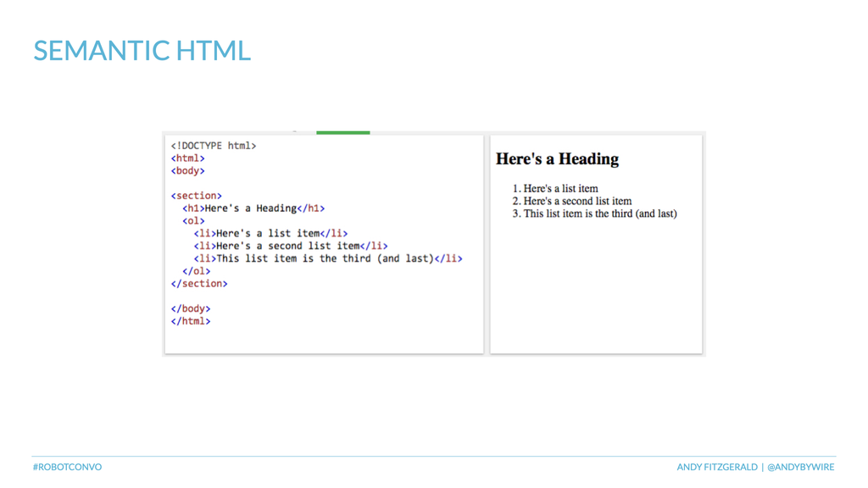868x488 pixels.
Task: Click the second list item code line
Action: [x=291, y=247]
